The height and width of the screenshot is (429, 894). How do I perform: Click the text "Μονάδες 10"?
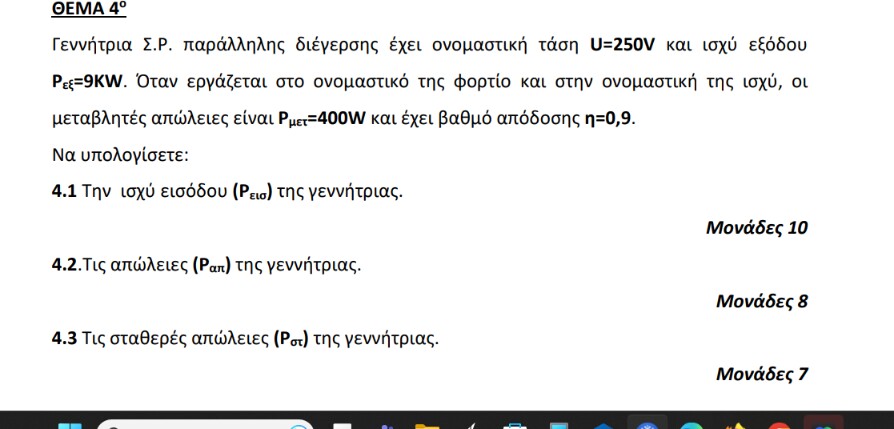pos(757,228)
